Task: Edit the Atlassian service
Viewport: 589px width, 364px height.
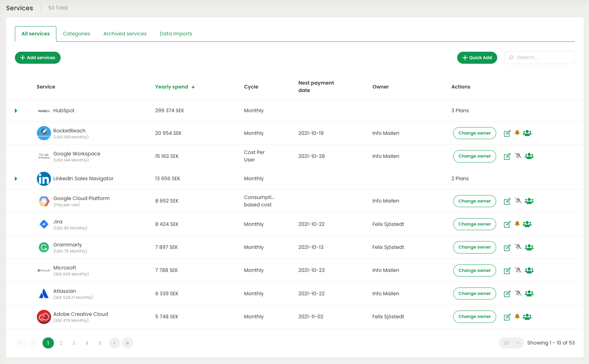Action: coord(507,294)
